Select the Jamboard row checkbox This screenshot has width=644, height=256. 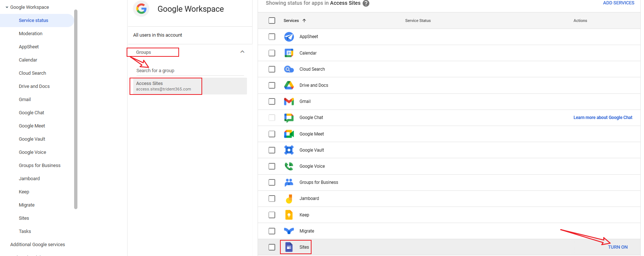[272, 199]
